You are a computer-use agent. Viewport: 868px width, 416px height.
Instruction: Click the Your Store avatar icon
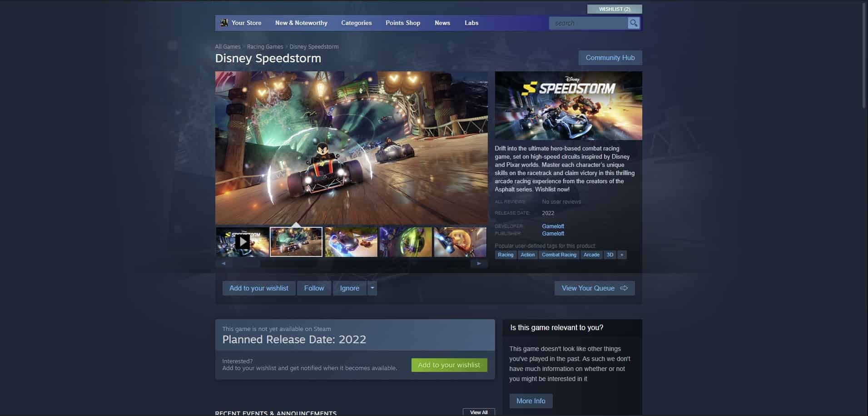click(x=224, y=23)
